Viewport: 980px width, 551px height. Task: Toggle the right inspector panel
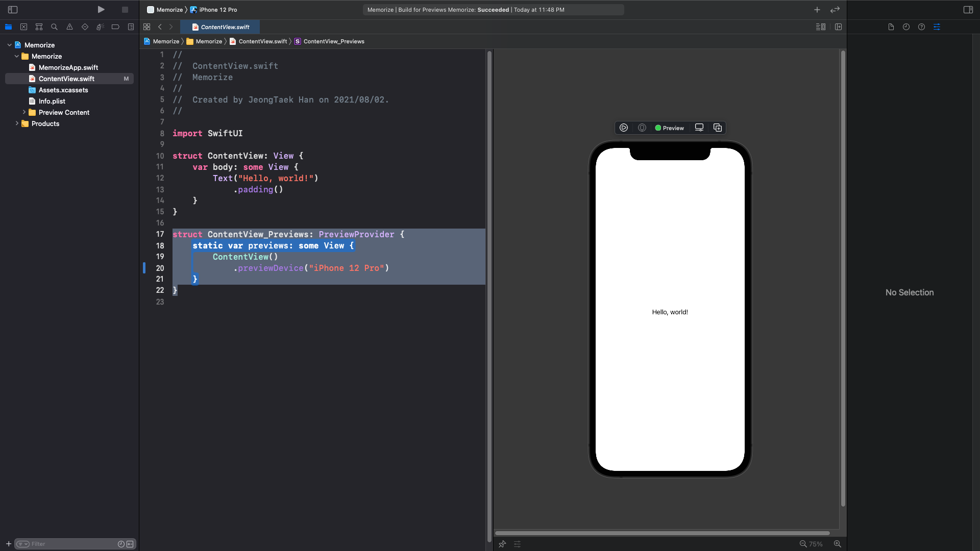click(x=968, y=10)
